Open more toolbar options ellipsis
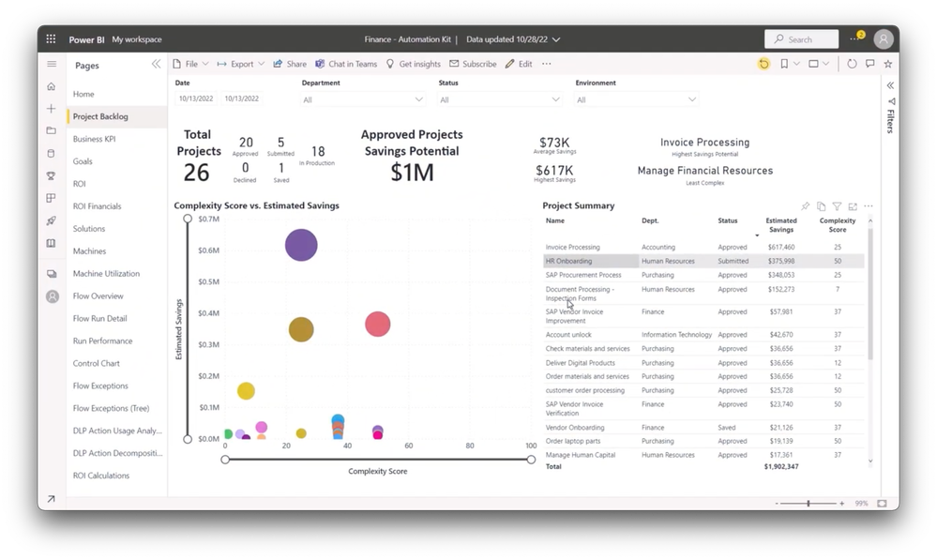This screenshot has height=560, width=937. pyautogui.click(x=546, y=64)
